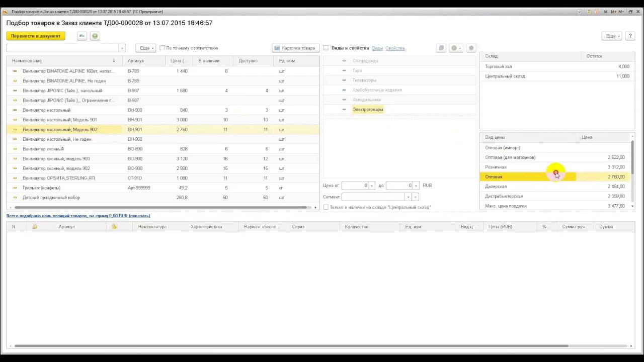Select the 'Розничная' price type

555,167
